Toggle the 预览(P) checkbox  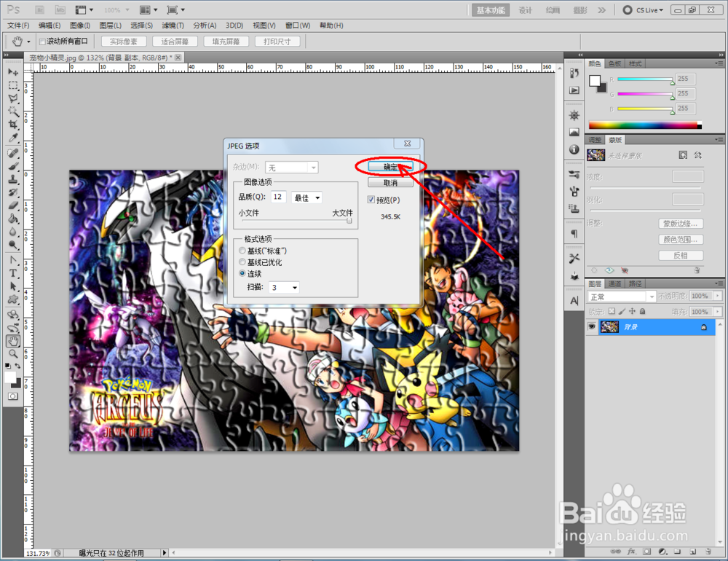coord(371,200)
